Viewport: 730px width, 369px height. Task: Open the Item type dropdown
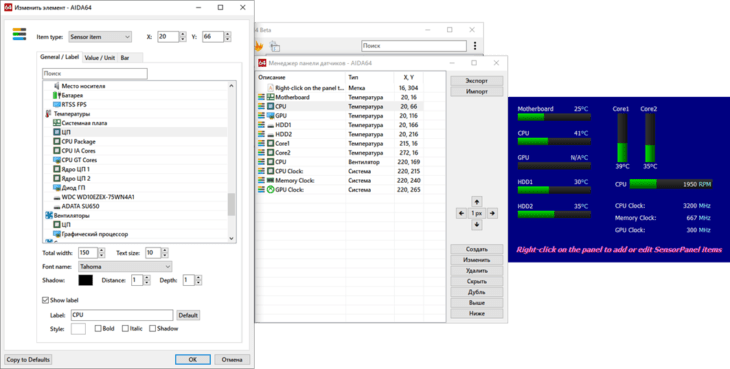click(100, 37)
